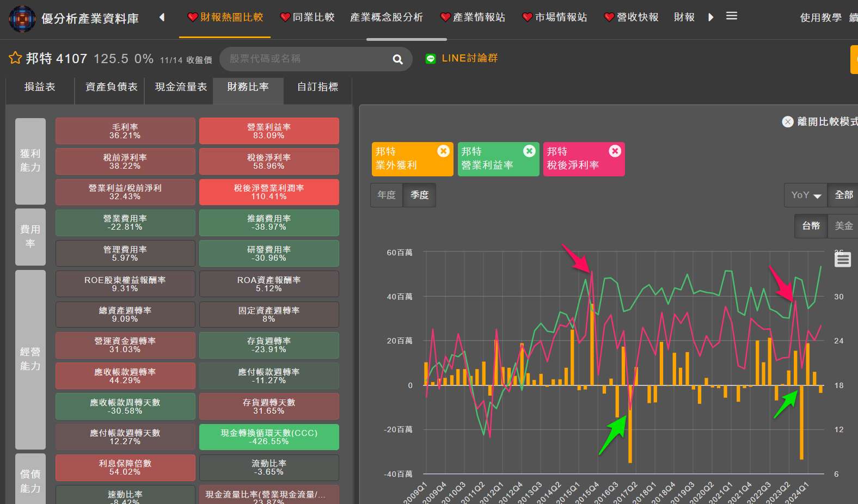The image size is (858, 504).
Task: Open 財報熱圖比較 tab
Action: (x=225, y=17)
